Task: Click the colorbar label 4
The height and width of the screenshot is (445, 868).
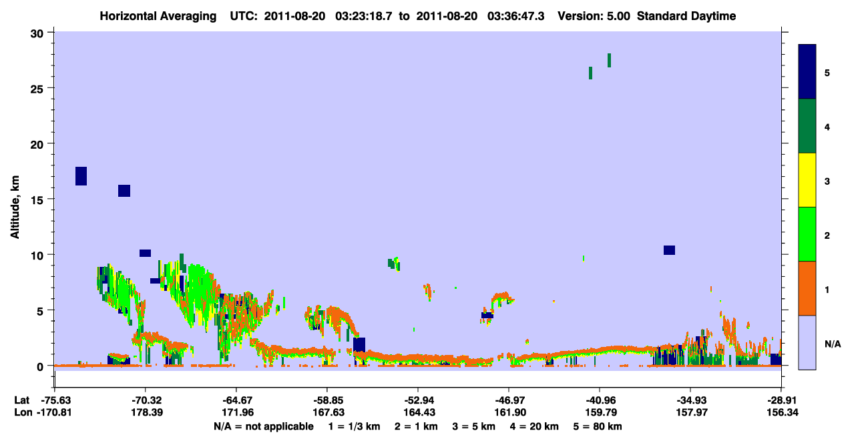Action: (x=827, y=126)
